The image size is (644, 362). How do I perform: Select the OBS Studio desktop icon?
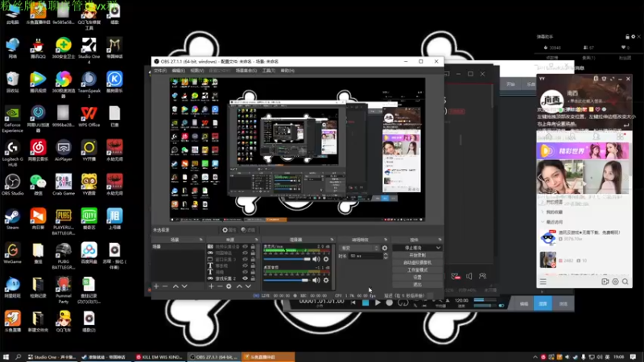(12, 184)
